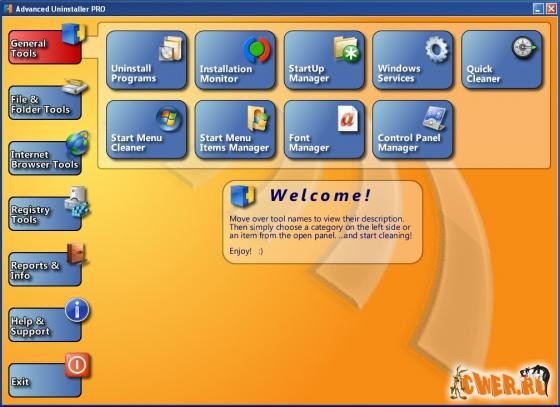
Task: Click the Font Manager letter 'a' icon
Action: pyautogui.click(x=348, y=119)
